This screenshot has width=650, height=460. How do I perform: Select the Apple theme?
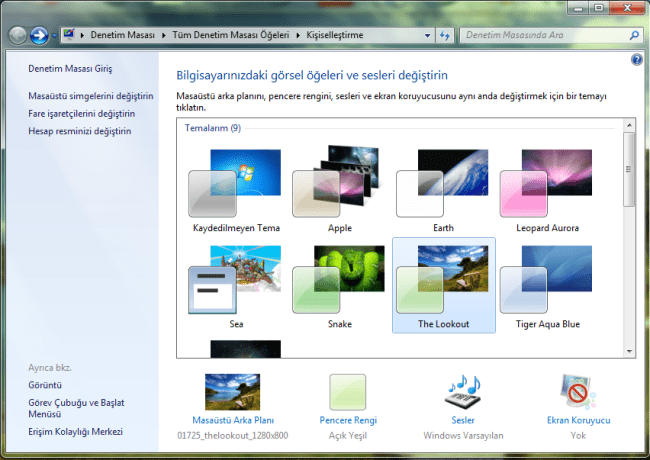pos(340,189)
